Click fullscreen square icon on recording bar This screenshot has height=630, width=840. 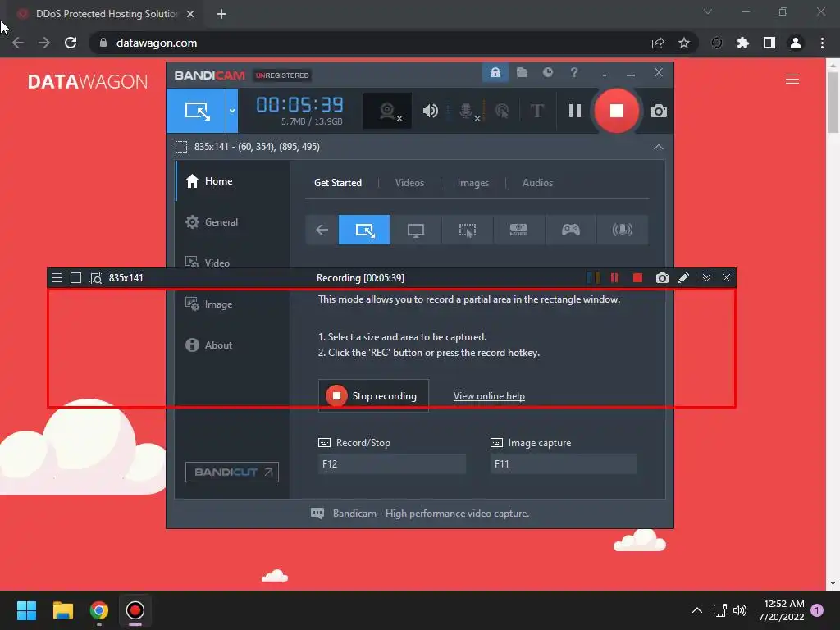click(76, 277)
